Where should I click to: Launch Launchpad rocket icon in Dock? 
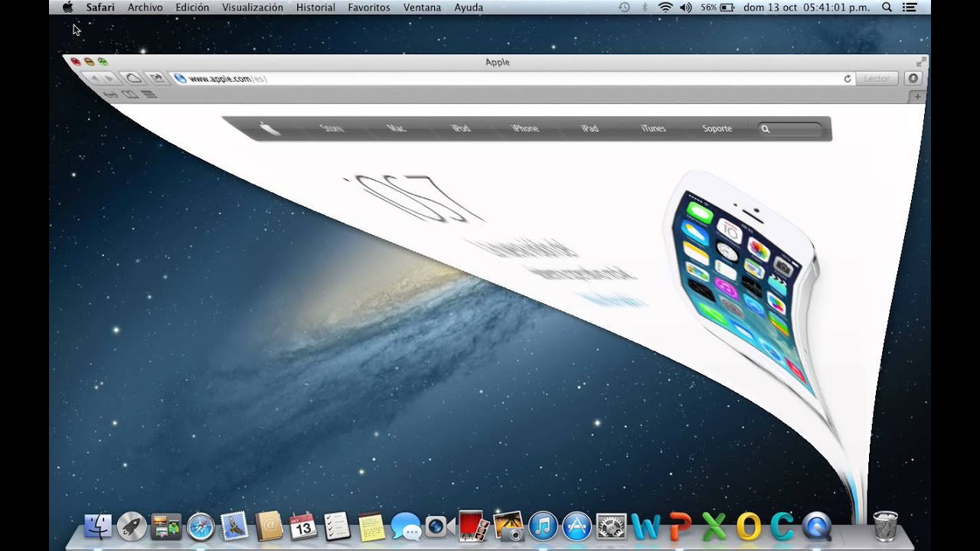[x=132, y=527]
